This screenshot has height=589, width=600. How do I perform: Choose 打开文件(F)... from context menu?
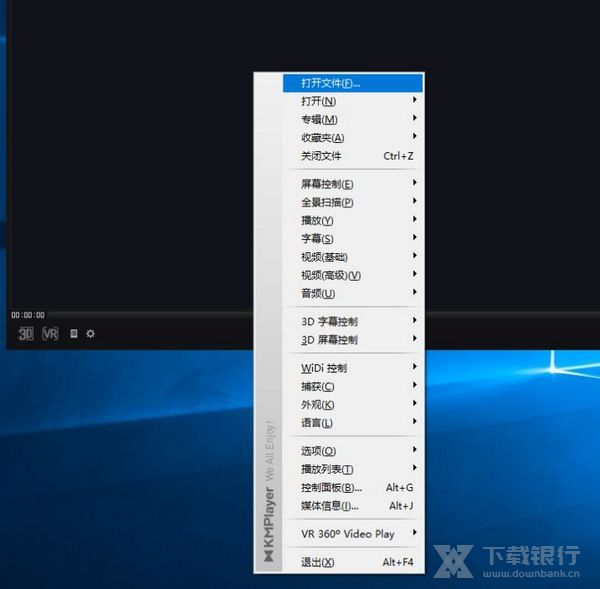tap(330, 83)
